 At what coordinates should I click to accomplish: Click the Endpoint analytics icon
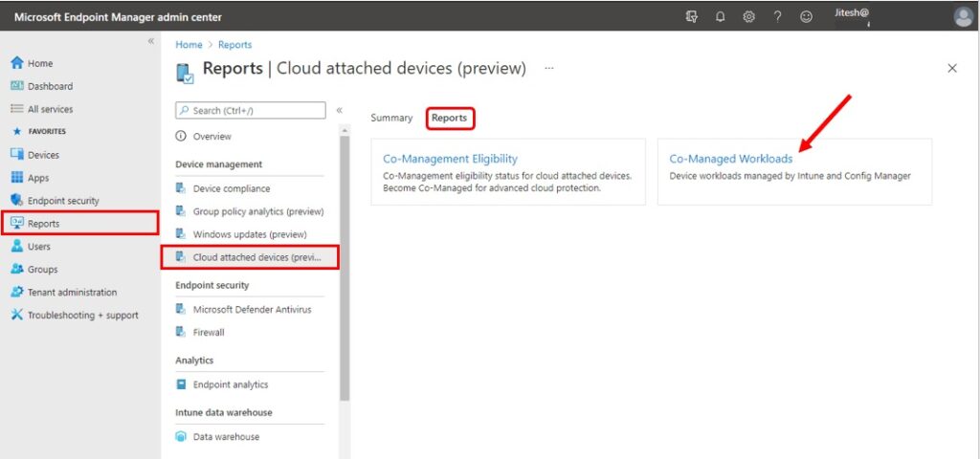point(181,384)
